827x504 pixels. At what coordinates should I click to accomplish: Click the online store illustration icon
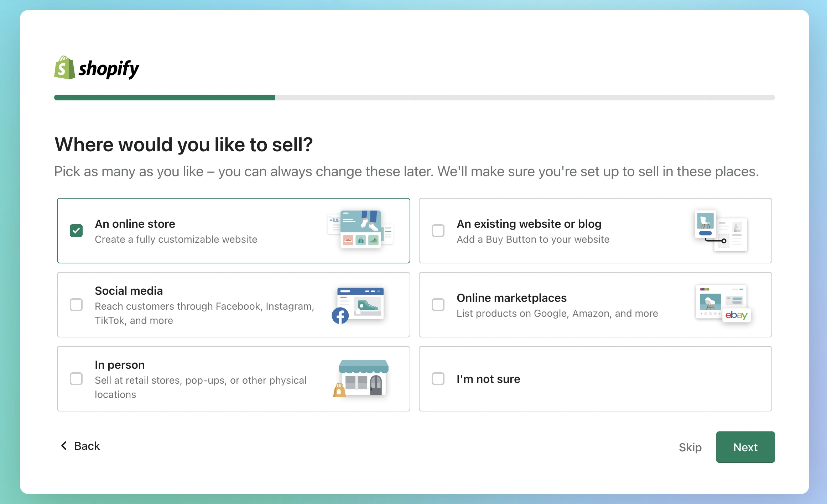tap(360, 229)
